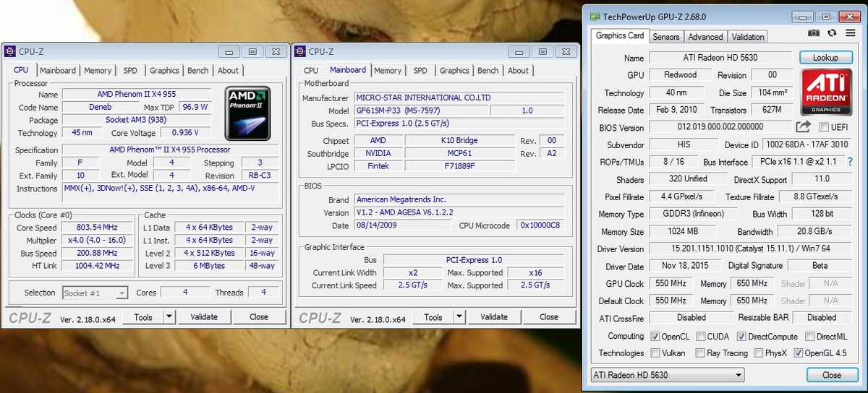Open the Memory tab in left CPU-Z window
The image size is (868, 393).
click(98, 71)
